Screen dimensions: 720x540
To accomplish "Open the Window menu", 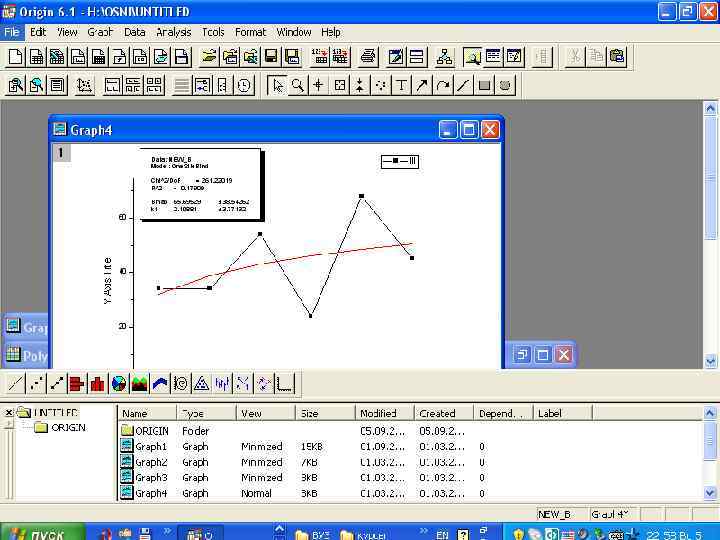I will pyautogui.click(x=294, y=32).
